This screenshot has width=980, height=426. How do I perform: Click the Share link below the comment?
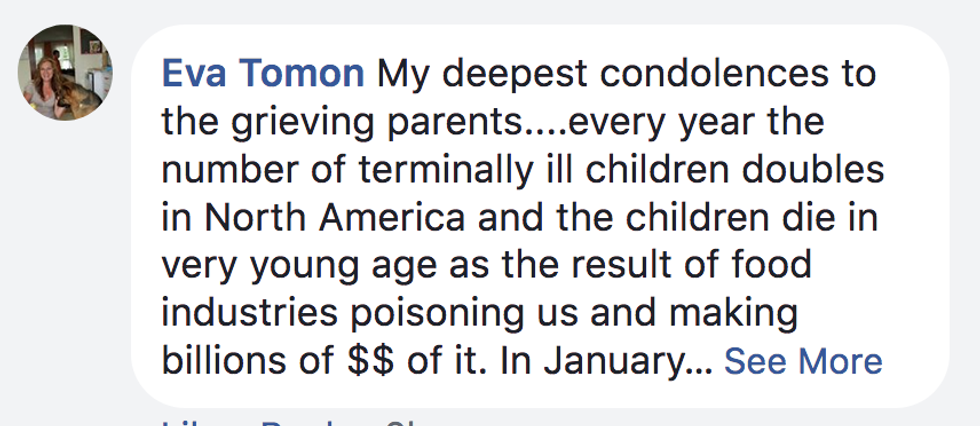click(x=410, y=421)
